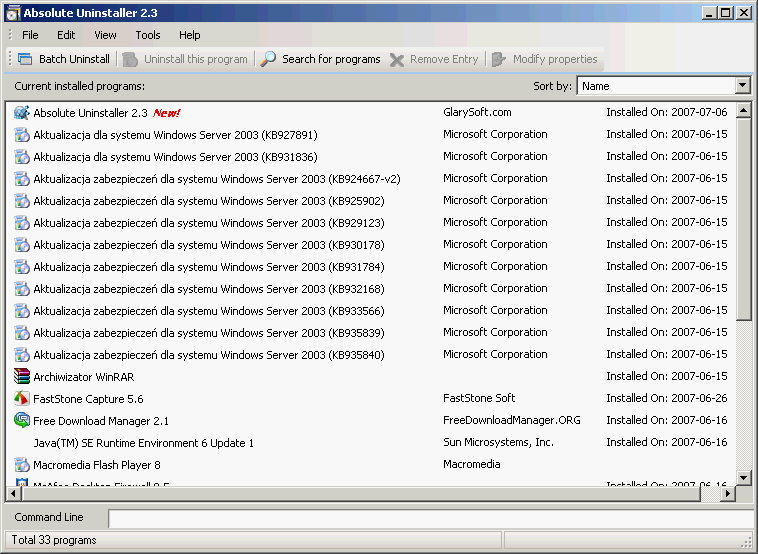Click FreeDownloadManager.ORG publisher text
The width and height of the screenshot is (758, 554).
point(511,420)
